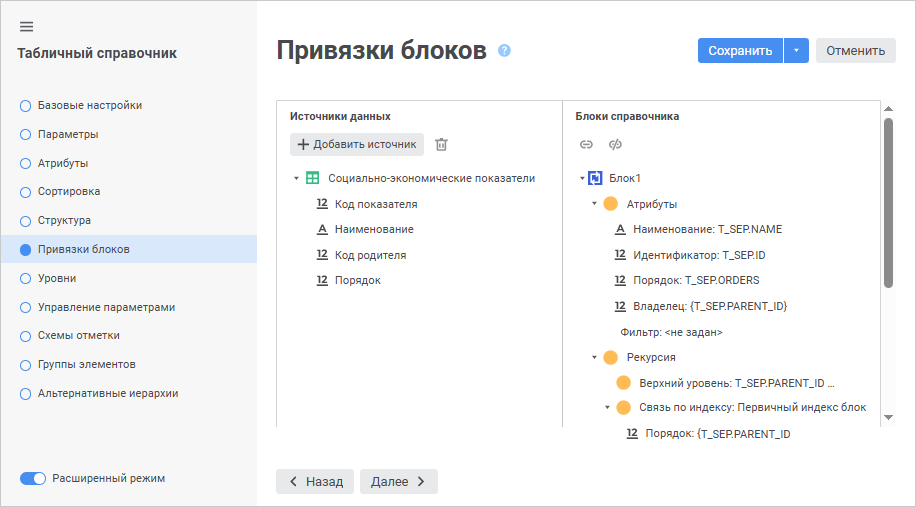Open the help question mark icon
The image size is (916, 507).
(x=504, y=50)
